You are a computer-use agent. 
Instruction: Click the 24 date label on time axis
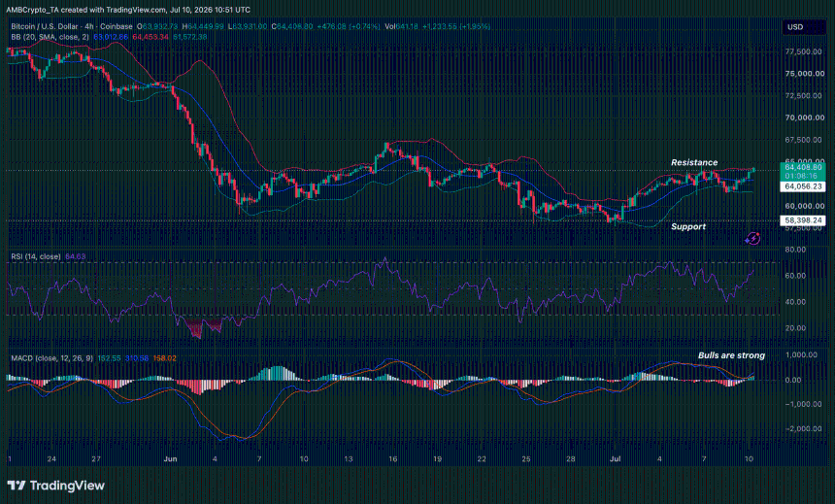tap(51, 458)
